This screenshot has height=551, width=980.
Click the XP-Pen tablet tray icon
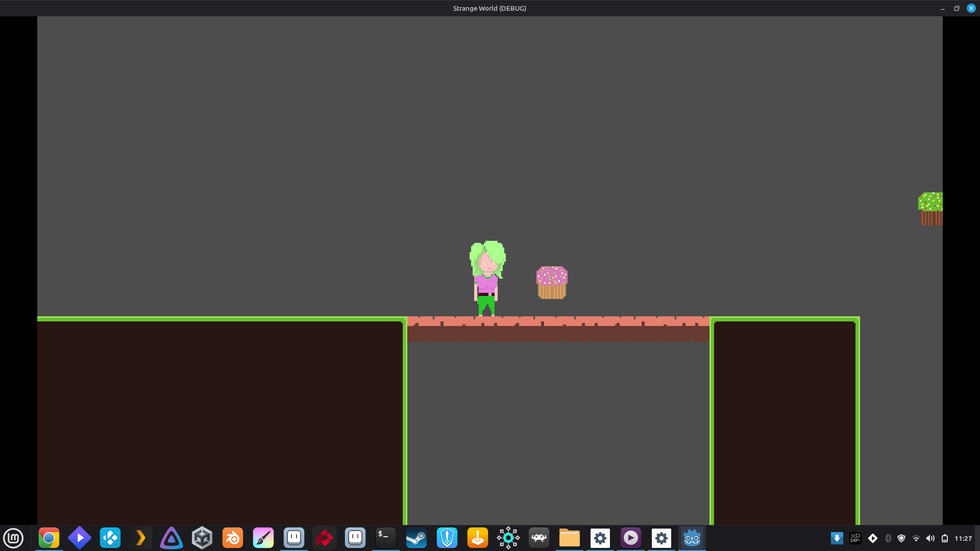855,538
